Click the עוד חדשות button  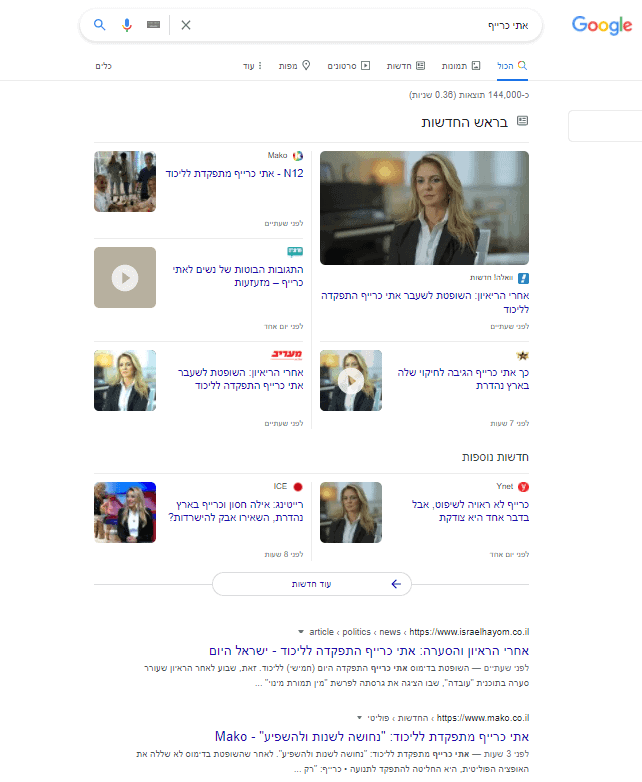312,584
